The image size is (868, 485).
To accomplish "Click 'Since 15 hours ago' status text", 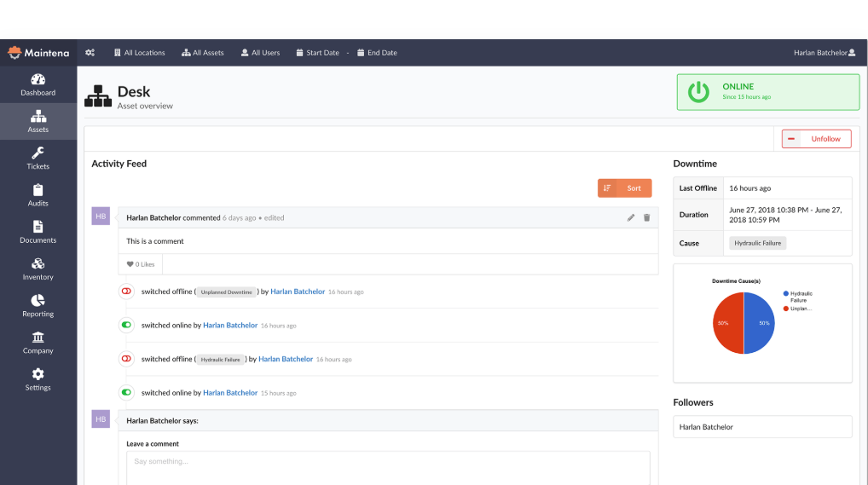I will pos(746,97).
